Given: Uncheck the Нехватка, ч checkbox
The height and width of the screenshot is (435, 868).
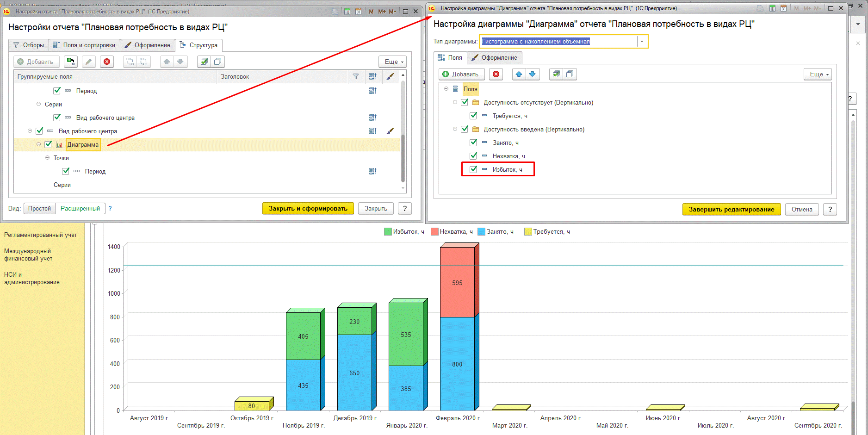Looking at the screenshot, I should (473, 156).
